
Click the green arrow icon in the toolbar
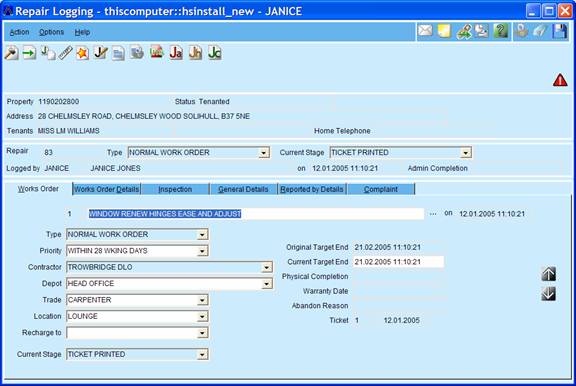[x=29, y=53]
